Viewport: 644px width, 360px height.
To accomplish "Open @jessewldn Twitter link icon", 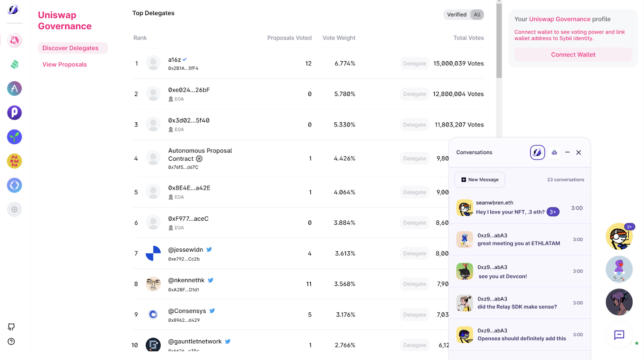I will pos(209,250).
